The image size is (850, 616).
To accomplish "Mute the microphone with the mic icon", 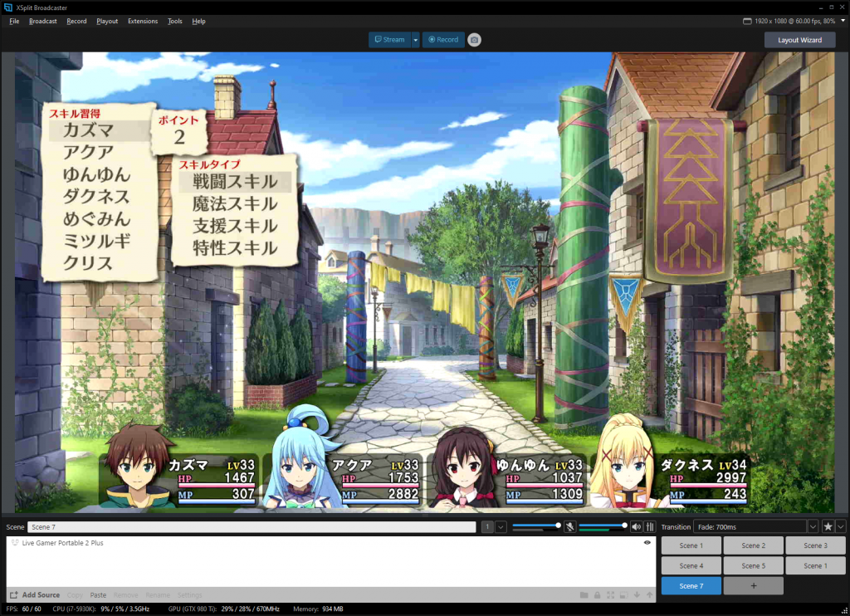I will [569, 526].
